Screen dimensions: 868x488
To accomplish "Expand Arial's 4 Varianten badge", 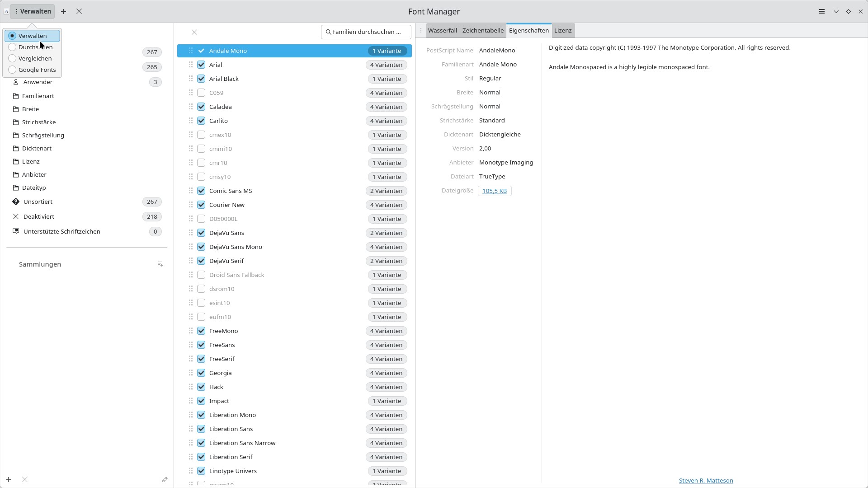I will coord(387,65).
